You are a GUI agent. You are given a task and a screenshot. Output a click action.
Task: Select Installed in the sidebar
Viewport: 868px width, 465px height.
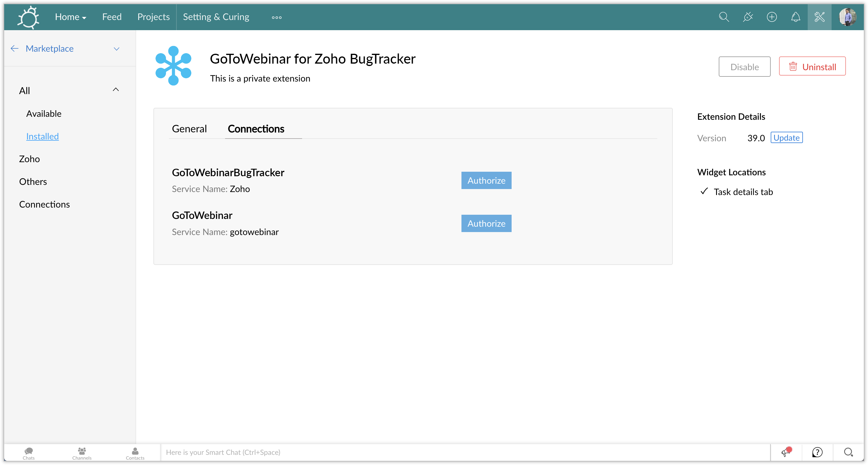pyautogui.click(x=42, y=136)
